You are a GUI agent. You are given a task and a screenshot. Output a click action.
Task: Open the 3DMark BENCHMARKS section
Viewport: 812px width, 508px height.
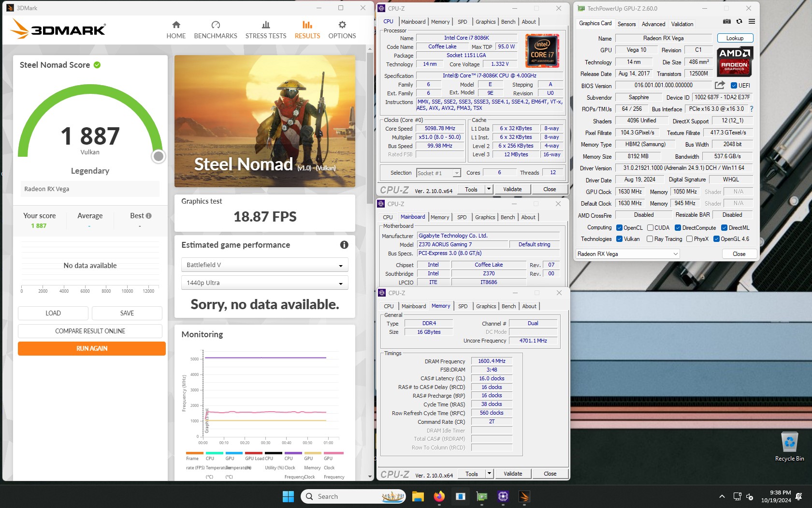tap(216, 30)
